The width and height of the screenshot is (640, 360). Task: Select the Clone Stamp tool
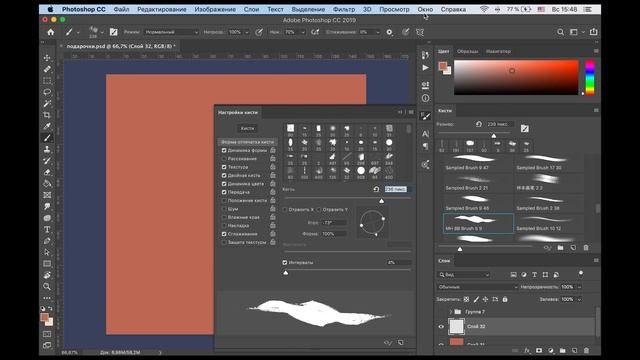[47, 149]
